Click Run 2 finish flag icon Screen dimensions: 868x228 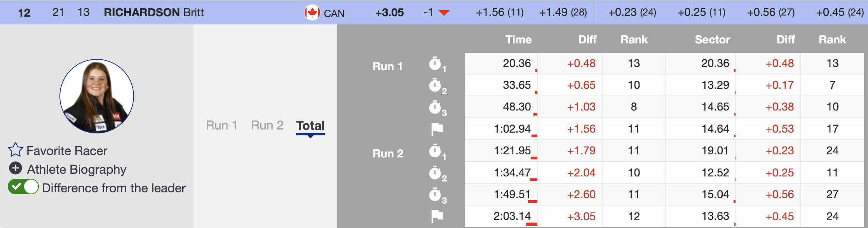(x=437, y=216)
